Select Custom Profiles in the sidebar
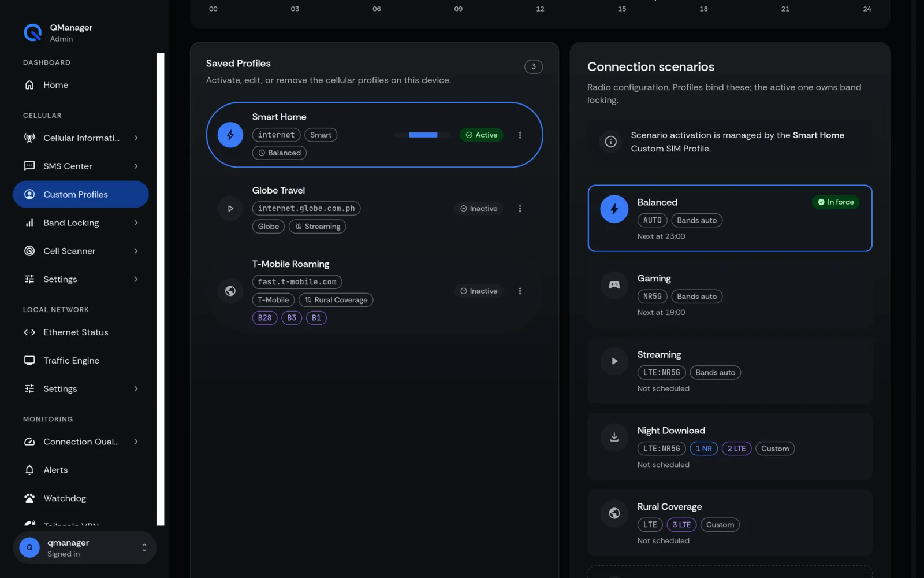This screenshot has width=924, height=578. [x=81, y=194]
